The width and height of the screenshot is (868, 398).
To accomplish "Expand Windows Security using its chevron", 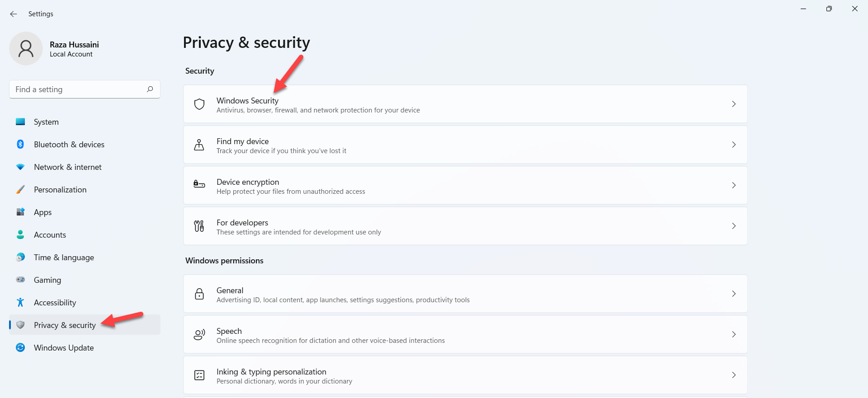I will [734, 104].
